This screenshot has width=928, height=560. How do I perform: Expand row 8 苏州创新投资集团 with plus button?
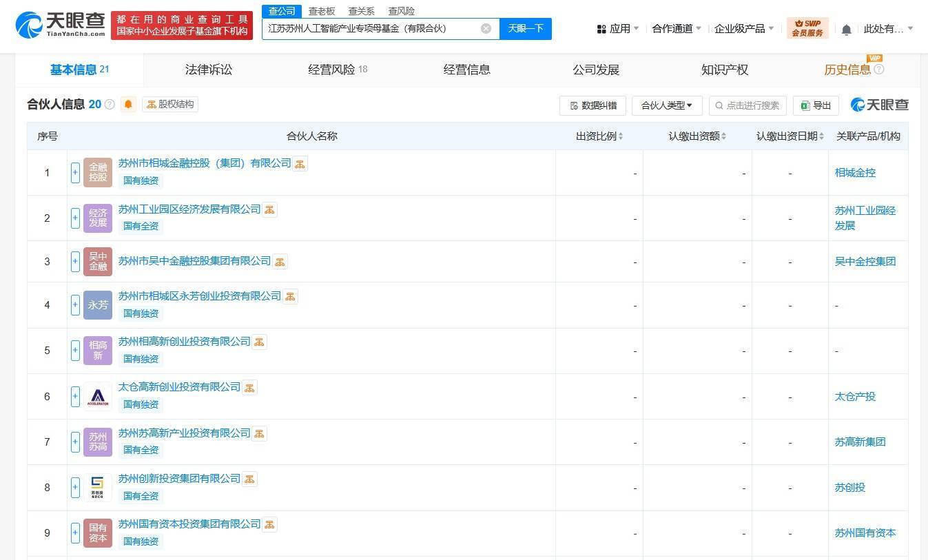tap(75, 487)
